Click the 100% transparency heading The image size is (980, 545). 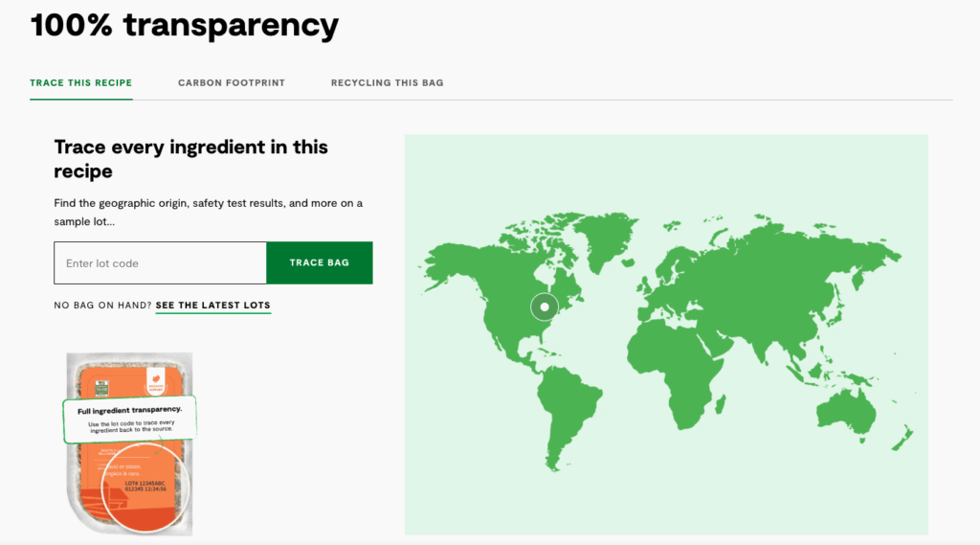185,26
